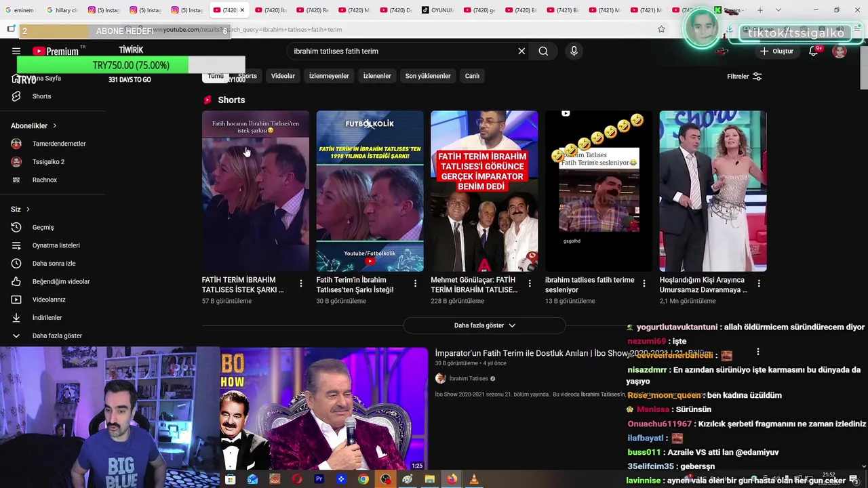Viewport: 868px width, 488px height.
Task: Select the İzlenenler filter chip
Action: coord(377,76)
